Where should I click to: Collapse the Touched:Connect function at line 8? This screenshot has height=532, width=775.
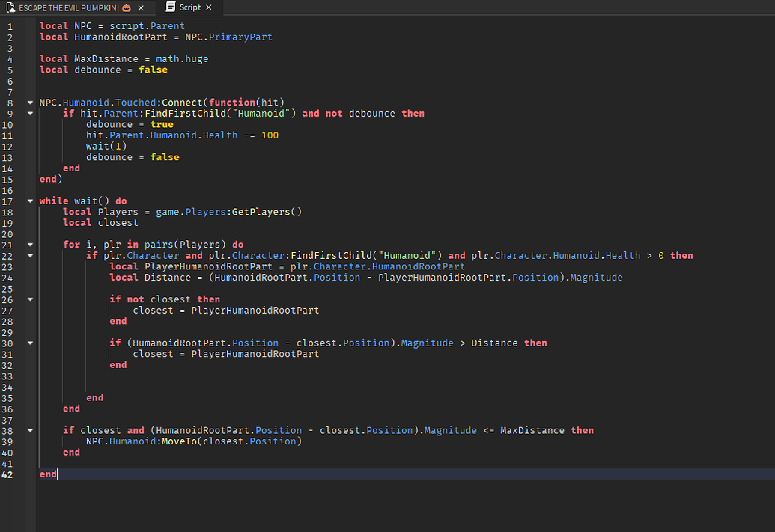[x=30, y=103]
